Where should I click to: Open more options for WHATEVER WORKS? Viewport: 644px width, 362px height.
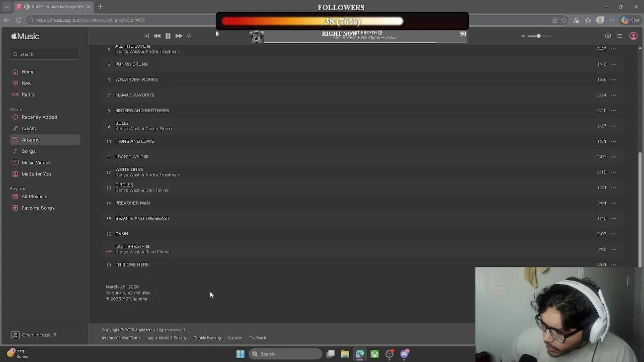[x=613, y=79]
